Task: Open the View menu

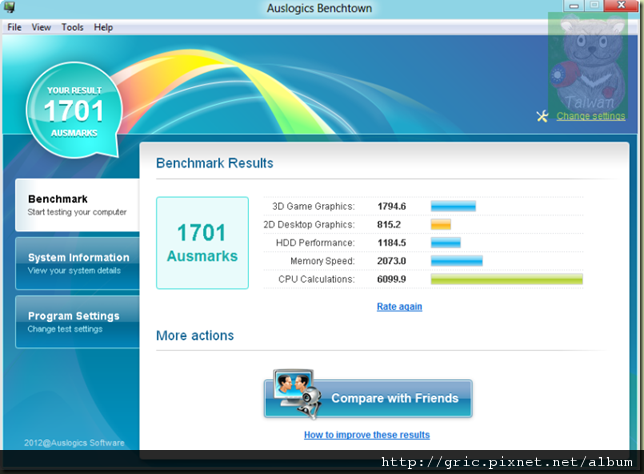Action: 41,28
